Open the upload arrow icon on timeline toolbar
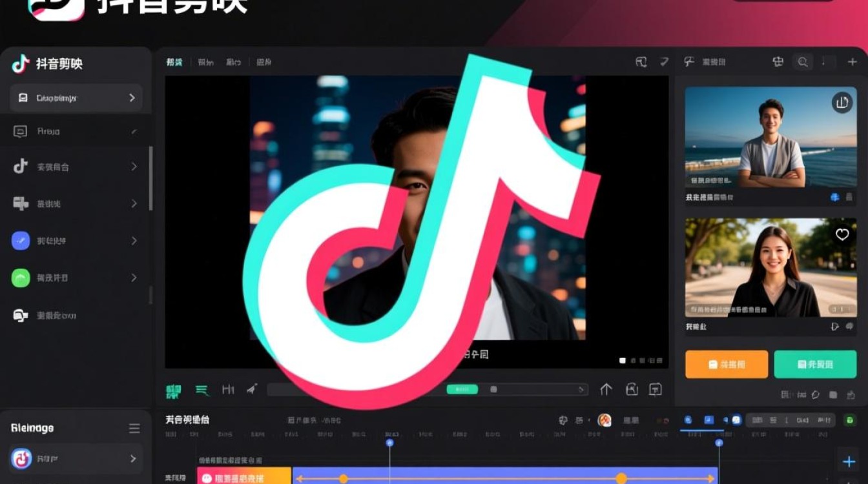868x484 pixels. 606,390
